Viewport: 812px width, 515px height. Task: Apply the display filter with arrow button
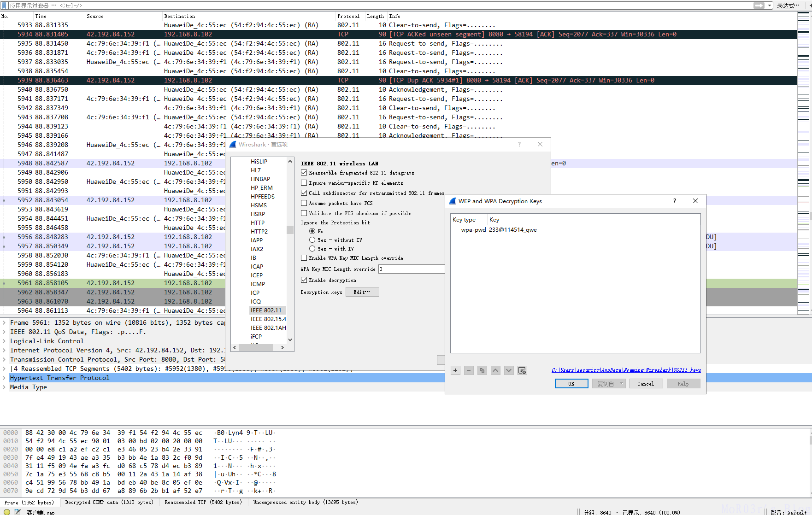click(759, 6)
